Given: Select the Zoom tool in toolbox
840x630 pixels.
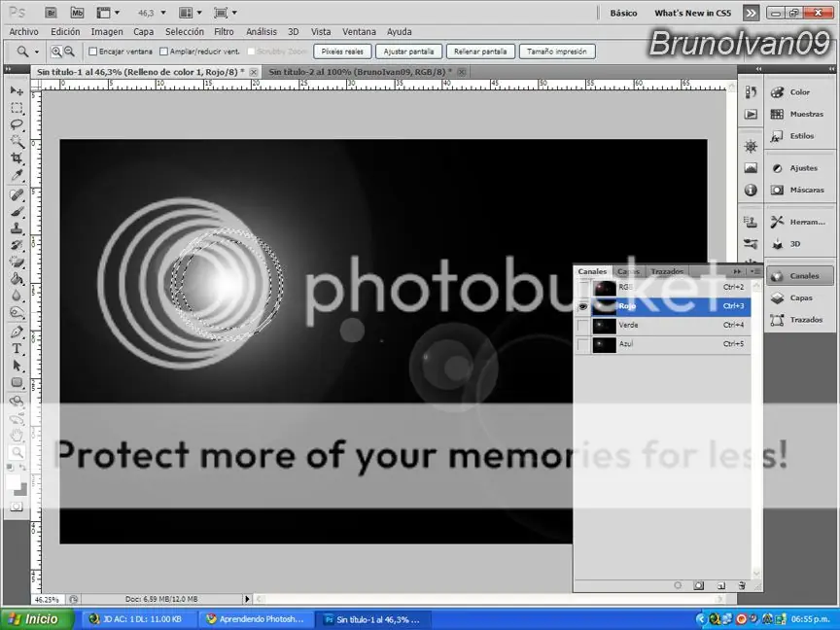Looking at the screenshot, I should click(x=17, y=452).
